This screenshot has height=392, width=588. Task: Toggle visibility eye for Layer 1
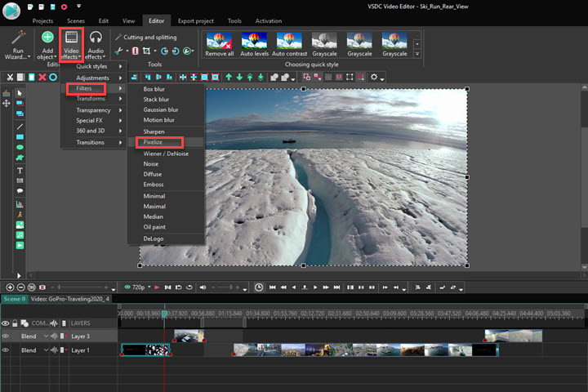(x=6, y=350)
